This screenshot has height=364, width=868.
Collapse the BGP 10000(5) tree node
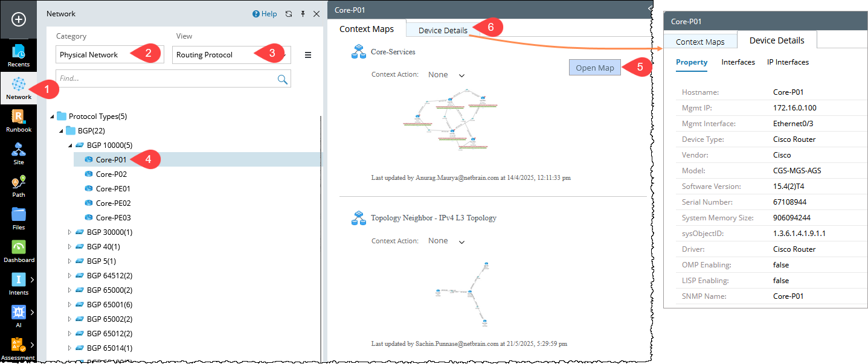(x=69, y=145)
